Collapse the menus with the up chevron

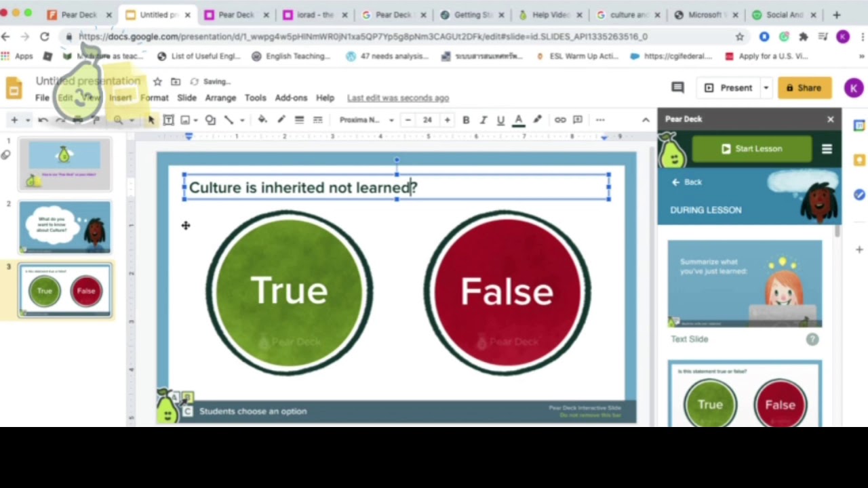point(646,120)
